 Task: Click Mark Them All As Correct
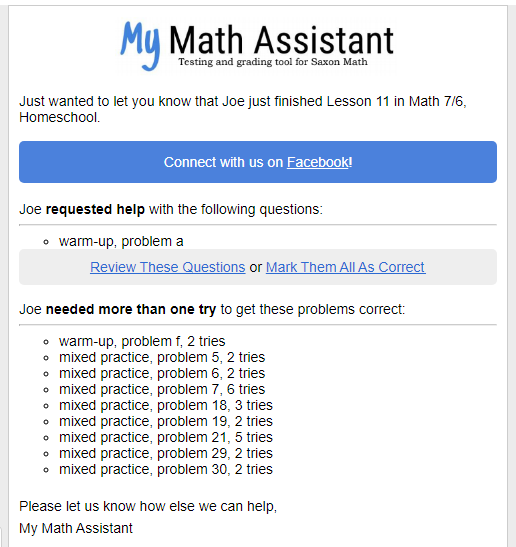tap(346, 267)
